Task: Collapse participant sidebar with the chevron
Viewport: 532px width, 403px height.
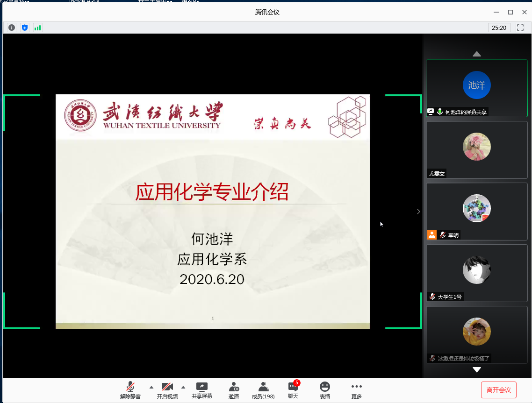Action: (418, 212)
